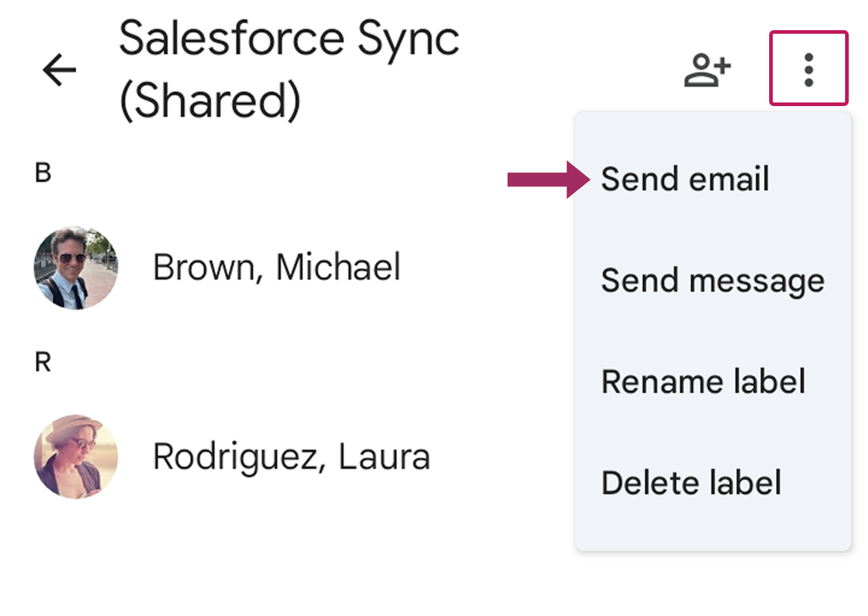Viewport: 868px width, 616px height.
Task: Choose Delete label from the menu
Action: [691, 483]
